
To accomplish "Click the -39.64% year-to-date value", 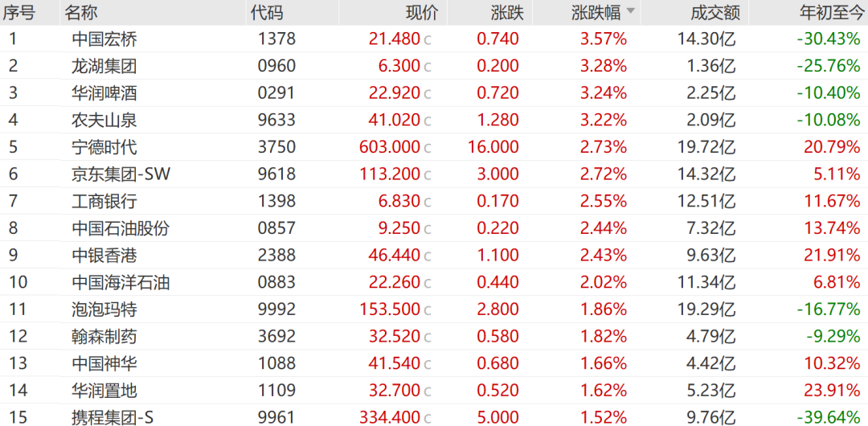I will [829, 418].
